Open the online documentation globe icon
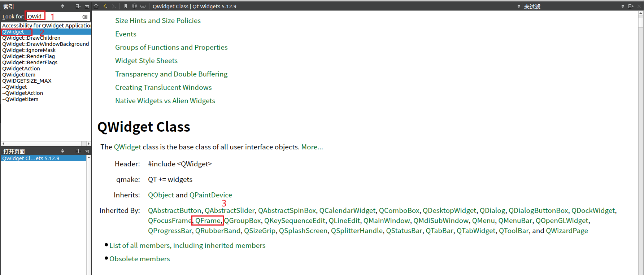644x275 pixels. tap(134, 6)
